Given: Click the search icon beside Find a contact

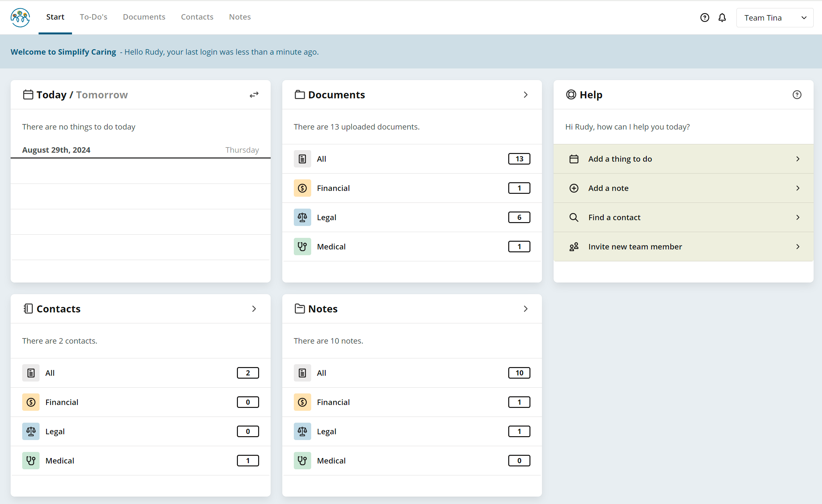Looking at the screenshot, I should [x=574, y=217].
